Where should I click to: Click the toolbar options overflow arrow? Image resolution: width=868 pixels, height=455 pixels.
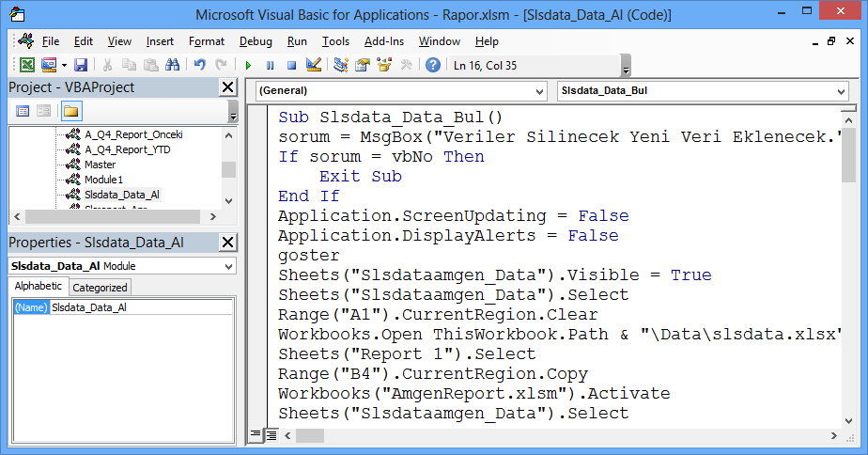[x=626, y=66]
